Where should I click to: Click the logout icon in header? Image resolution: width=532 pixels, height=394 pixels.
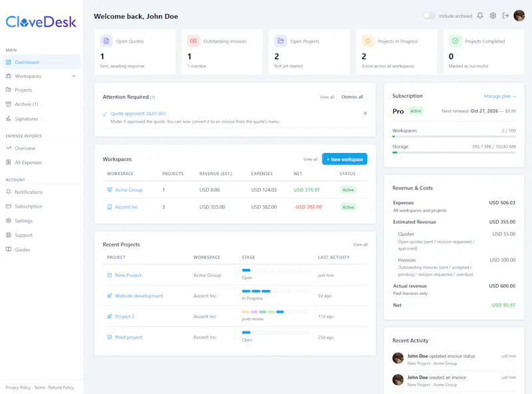coord(505,15)
